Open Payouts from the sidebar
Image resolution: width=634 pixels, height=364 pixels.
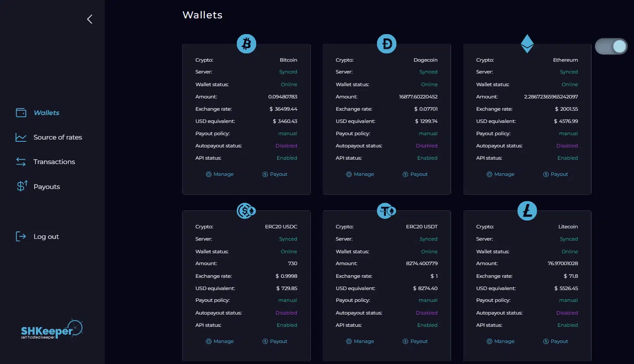point(46,186)
